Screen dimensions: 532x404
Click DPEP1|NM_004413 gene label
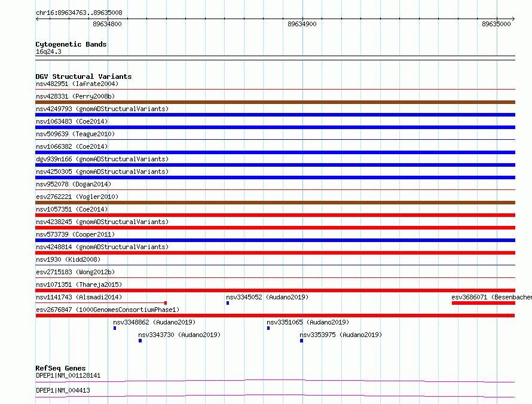pyautogui.click(x=63, y=390)
